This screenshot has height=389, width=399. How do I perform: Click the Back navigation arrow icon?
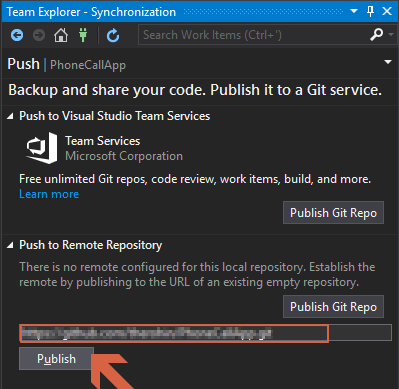pos(17,35)
